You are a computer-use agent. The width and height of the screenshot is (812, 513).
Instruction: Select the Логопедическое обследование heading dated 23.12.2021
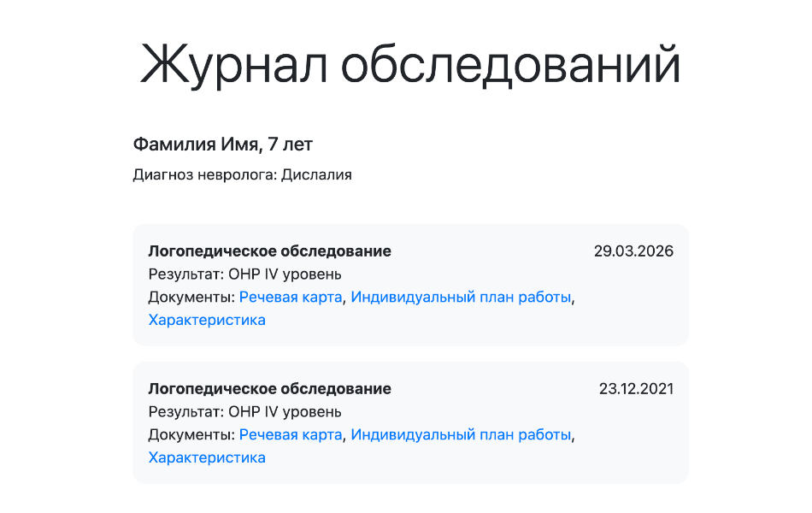(270, 389)
